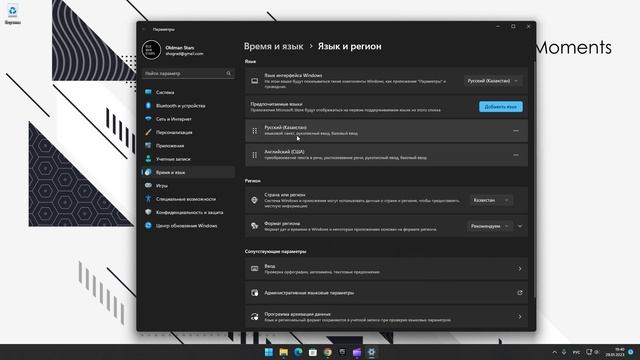Viewport: 640px width, 360px height.
Task: Click the display icon beside Язык интерфейса Windows
Action: click(254, 81)
